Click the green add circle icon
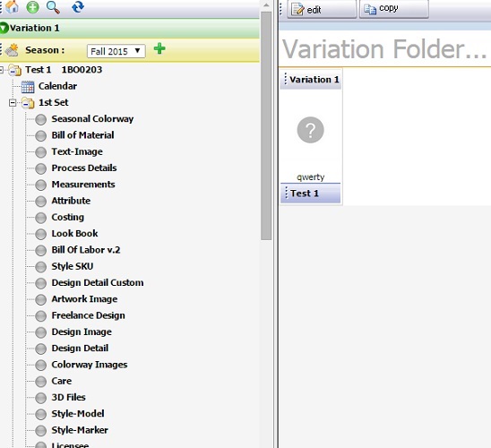Viewport: 491px width, 448px height. point(32,7)
